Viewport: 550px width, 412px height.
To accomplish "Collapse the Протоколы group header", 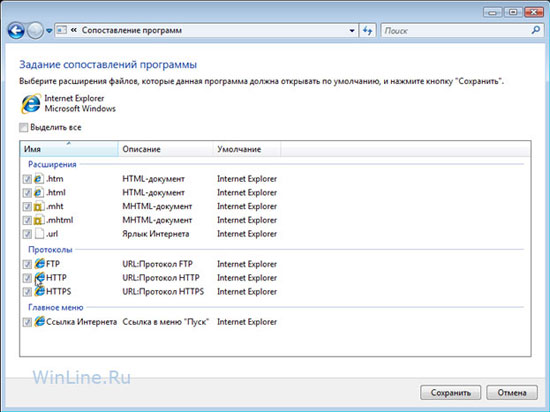I will pyautogui.click(x=50, y=250).
